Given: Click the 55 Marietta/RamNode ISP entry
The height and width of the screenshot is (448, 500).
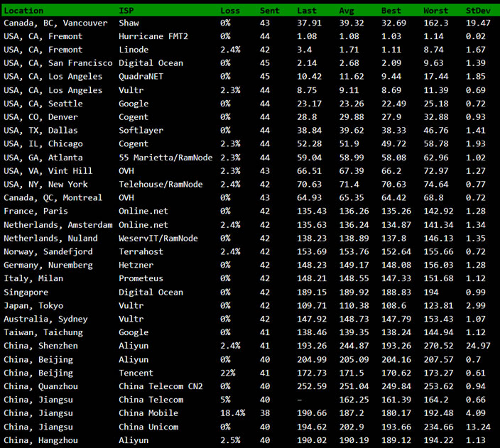Looking at the screenshot, I should [x=165, y=158].
